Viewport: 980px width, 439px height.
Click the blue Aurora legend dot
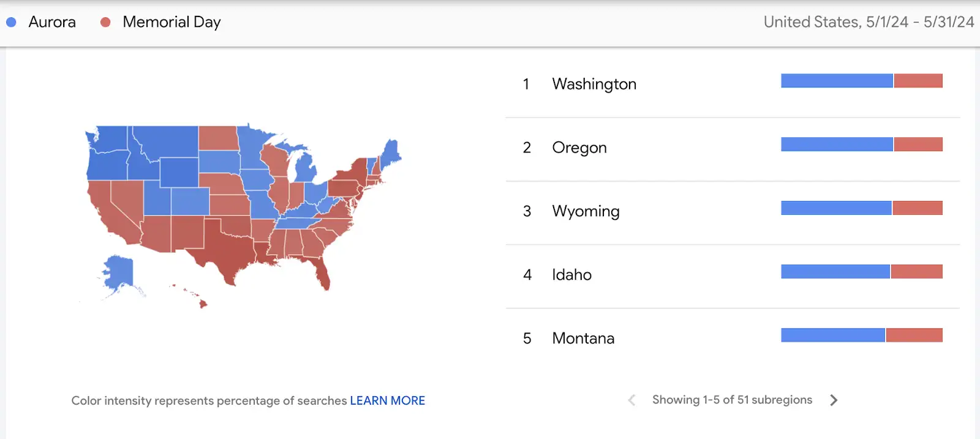(x=11, y=21)
